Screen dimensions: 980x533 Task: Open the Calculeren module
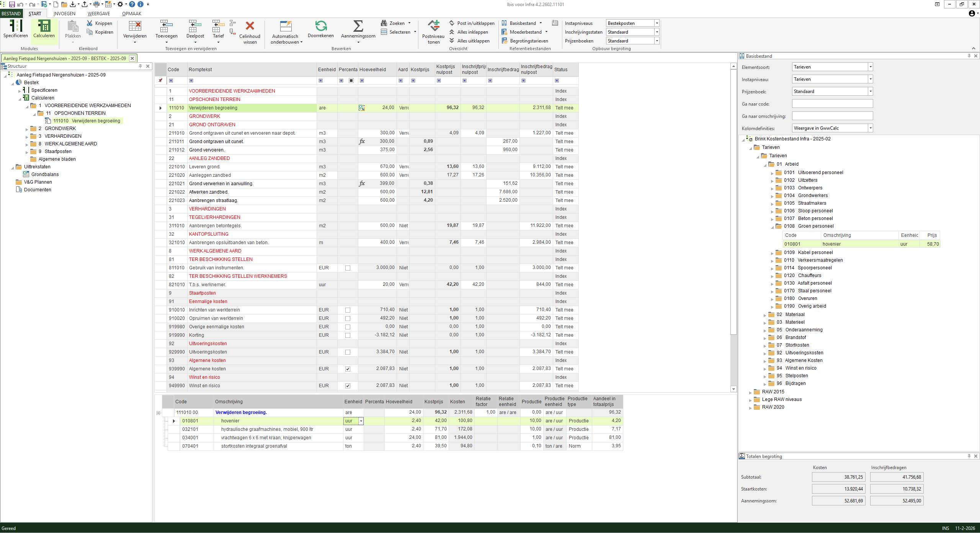pyautogui.click(x=44, y=30)
